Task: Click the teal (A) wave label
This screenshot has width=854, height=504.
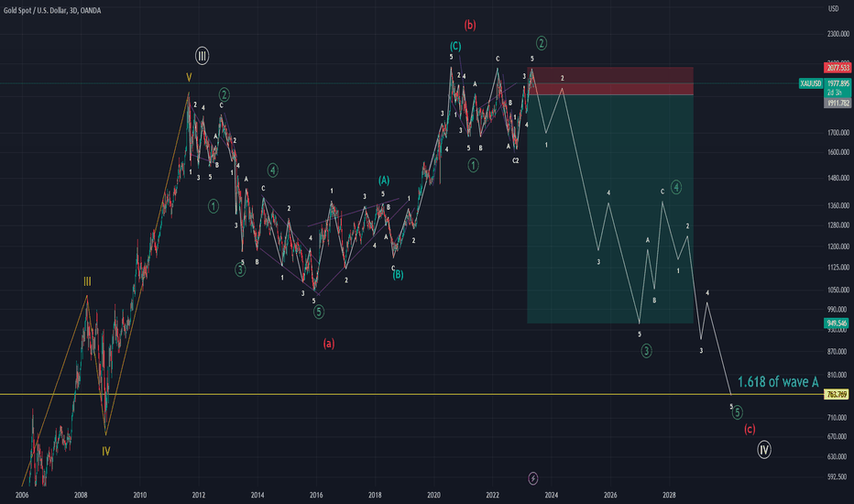Action: [x=384, y=180]
